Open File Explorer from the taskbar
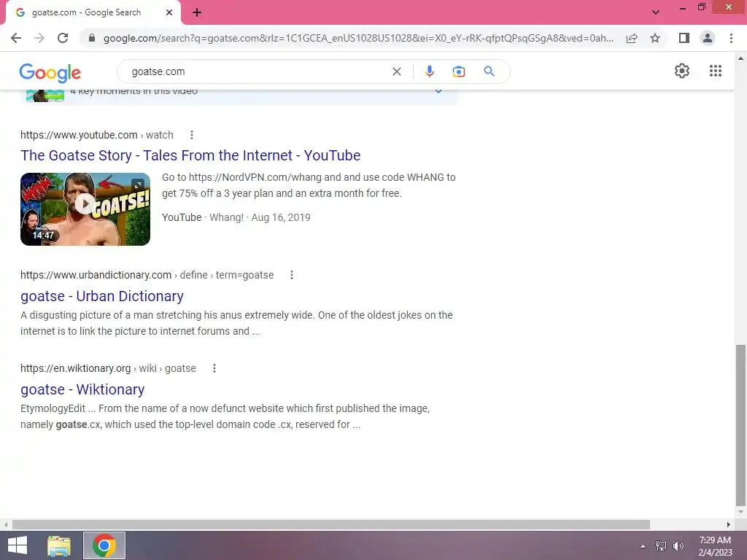 pos(59,545)
